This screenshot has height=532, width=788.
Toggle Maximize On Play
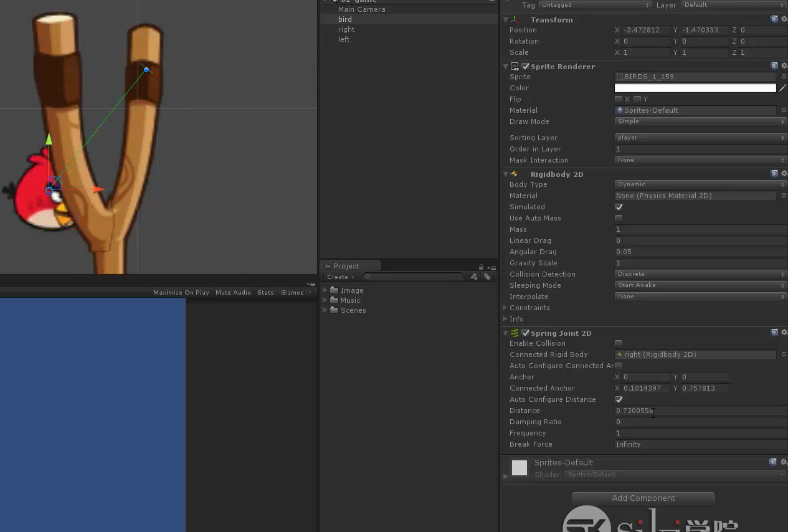pyautogui.click(x=181, y=293)
